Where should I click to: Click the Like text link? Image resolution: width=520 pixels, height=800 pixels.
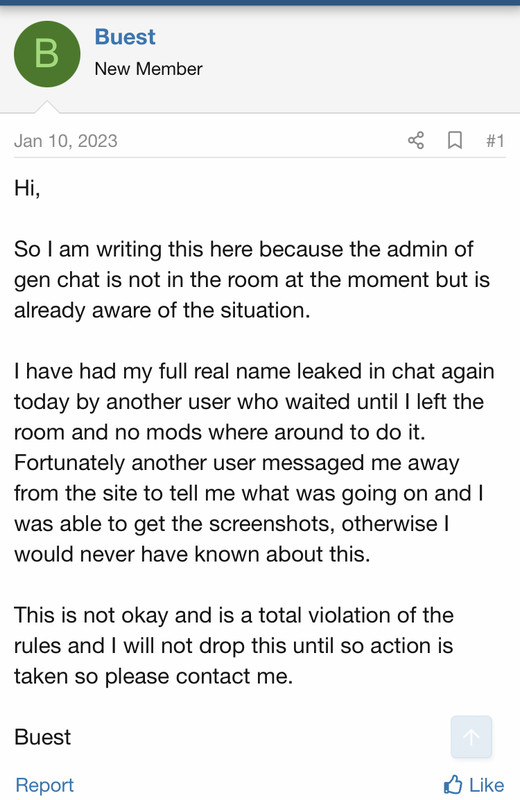(x=486, y=785)
